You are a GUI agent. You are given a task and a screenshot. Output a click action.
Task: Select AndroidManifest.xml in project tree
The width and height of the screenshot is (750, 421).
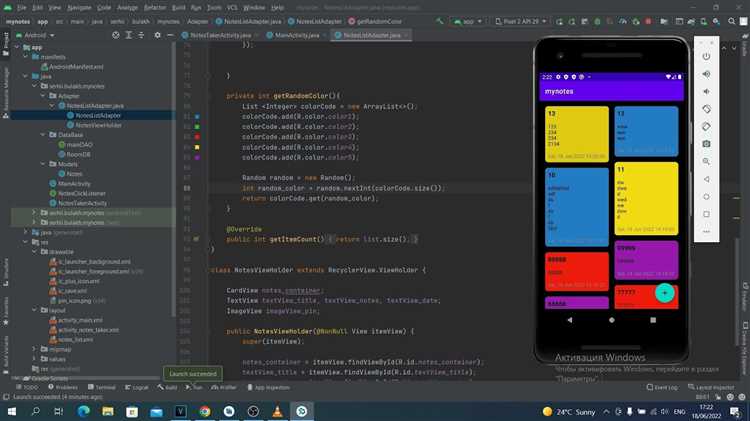[x=76, y=66]
